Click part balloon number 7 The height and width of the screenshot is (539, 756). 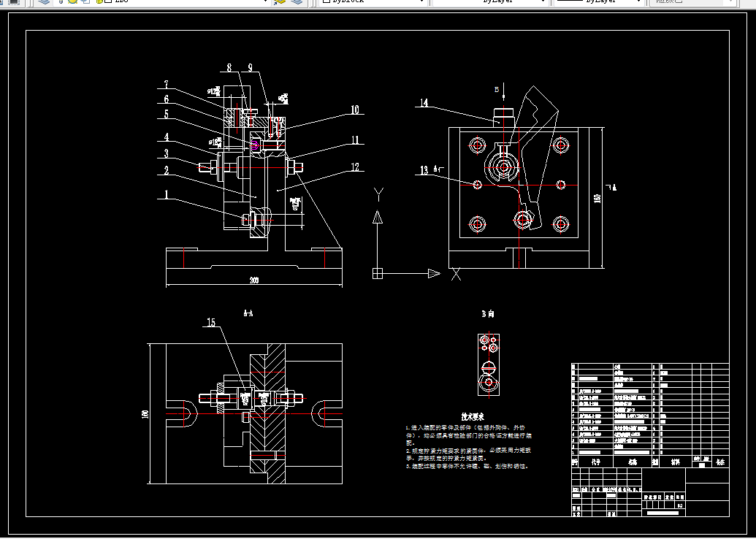[x=167, y=85]
